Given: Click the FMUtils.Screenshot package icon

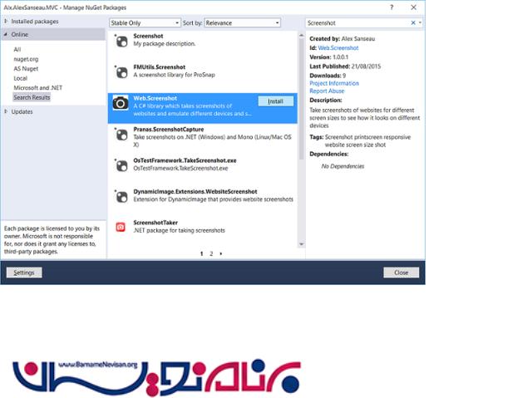Looking at the screenshot, I should click(121, 72).
